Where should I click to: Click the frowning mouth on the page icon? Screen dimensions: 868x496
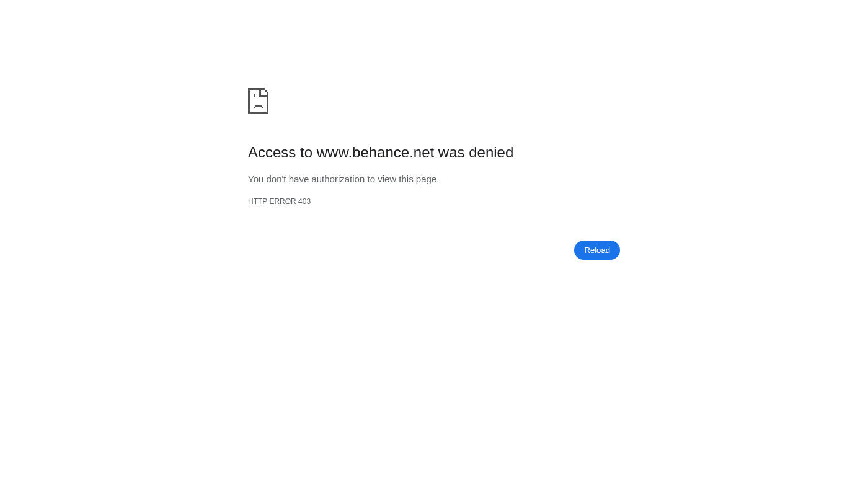(258, 107)
